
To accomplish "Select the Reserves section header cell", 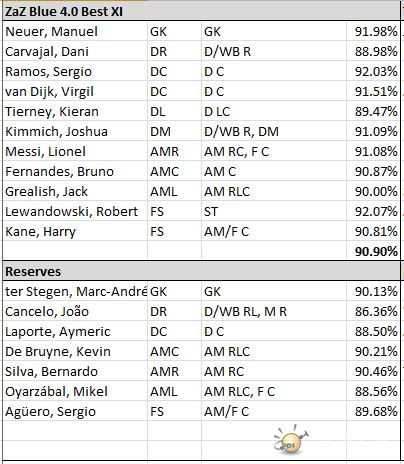I will (201, 271).
